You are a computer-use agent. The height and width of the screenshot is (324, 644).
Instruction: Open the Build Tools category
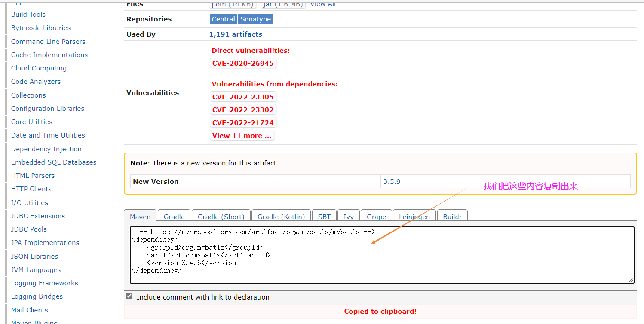[x=28, y=14]
